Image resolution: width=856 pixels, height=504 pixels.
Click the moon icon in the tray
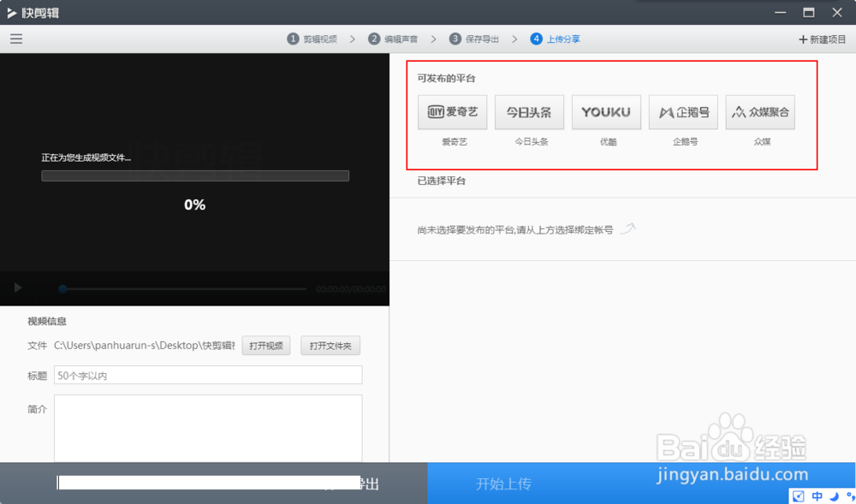click(834, 496)
